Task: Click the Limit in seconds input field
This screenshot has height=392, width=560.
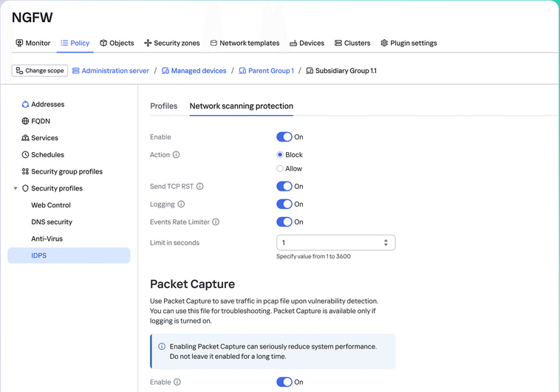Action: (335, 243)
